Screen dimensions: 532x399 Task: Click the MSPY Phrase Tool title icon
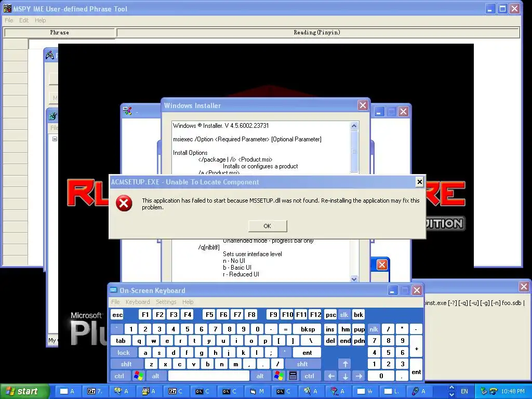click(7, 8)
